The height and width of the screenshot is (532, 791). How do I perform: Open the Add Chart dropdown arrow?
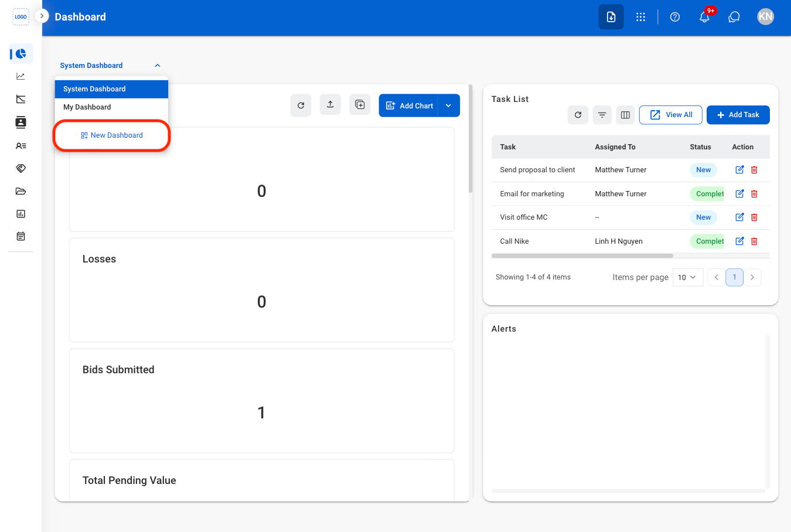(x=448, y=105)
